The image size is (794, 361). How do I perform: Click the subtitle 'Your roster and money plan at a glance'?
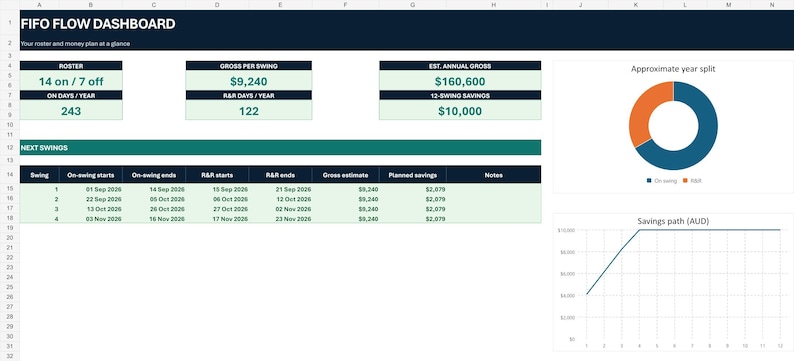75,44
